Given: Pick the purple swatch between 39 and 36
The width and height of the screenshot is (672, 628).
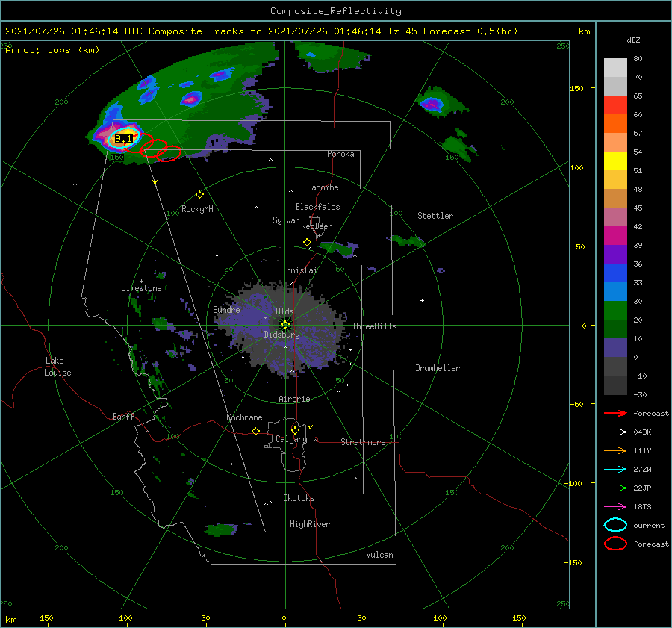Looking at the screenshot, I should [x=615, y=255].
